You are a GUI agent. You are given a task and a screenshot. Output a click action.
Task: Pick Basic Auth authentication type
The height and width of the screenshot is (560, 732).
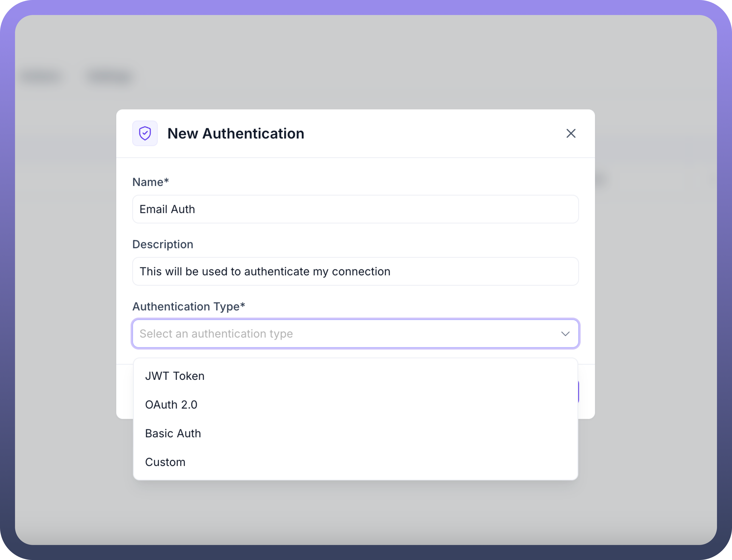173,433
